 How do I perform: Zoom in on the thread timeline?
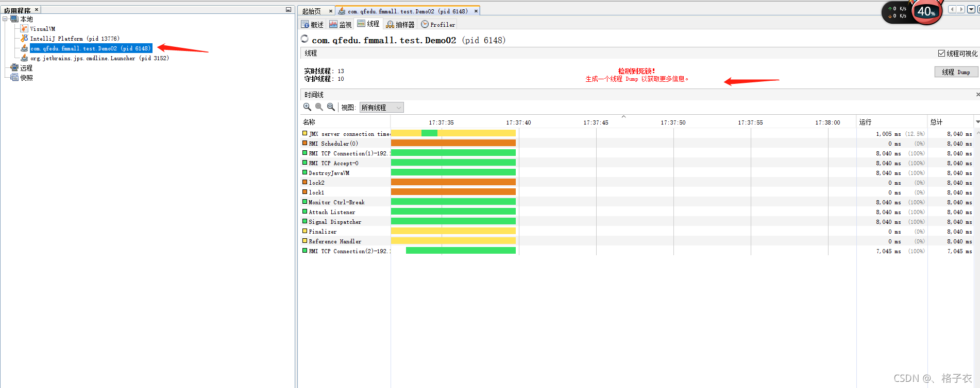tap(307, 107)
